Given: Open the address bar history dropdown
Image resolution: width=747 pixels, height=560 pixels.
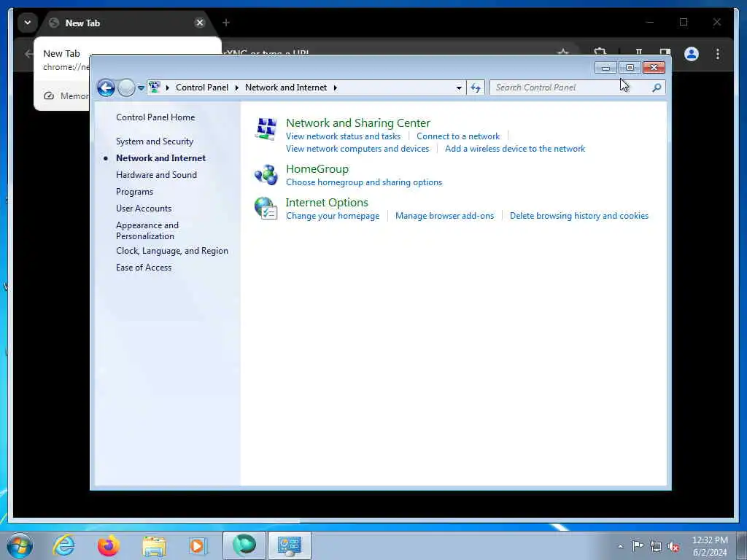Looking at the screenshot, I should [459, 87].
